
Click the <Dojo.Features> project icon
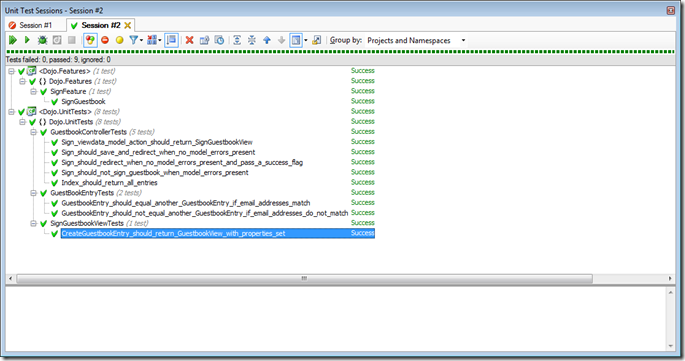click(32, 71)
